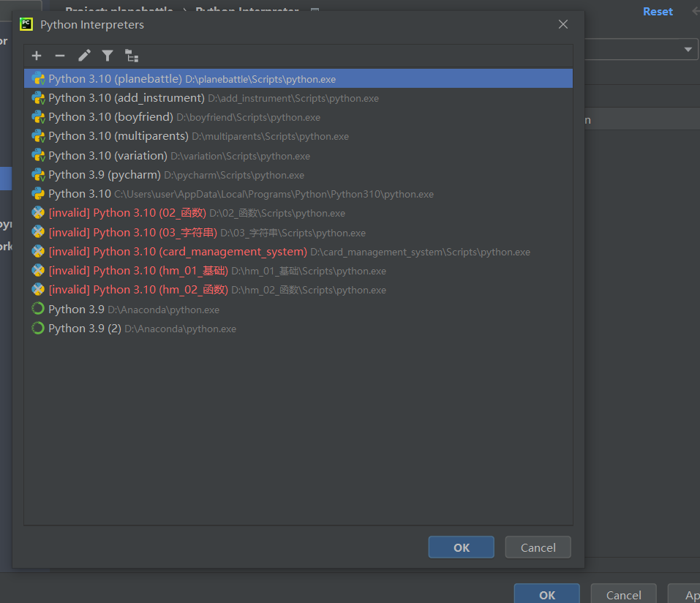Click the conda ring icon for Python 3.9 (2)
Viewport: 700px width, 603px height.
pos(38,329)
